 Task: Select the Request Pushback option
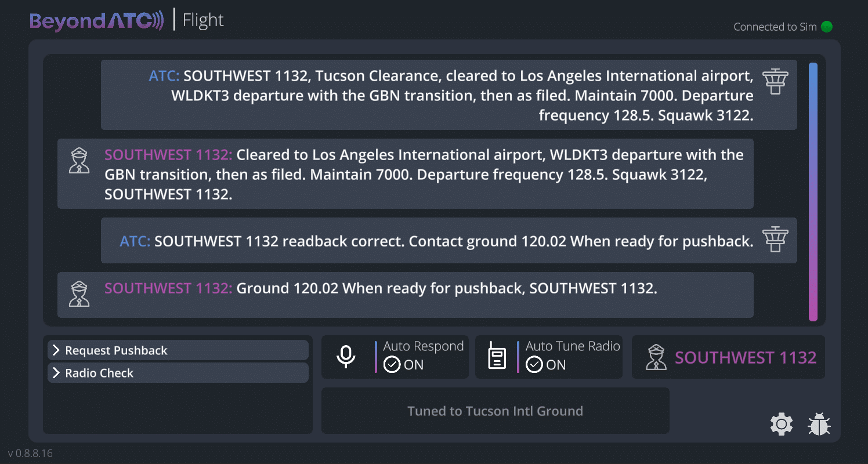(116, 350)
